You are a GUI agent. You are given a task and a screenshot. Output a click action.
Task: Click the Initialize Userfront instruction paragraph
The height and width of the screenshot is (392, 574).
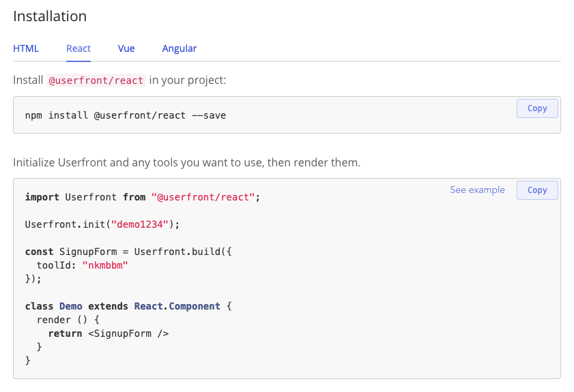coord(186,163)
